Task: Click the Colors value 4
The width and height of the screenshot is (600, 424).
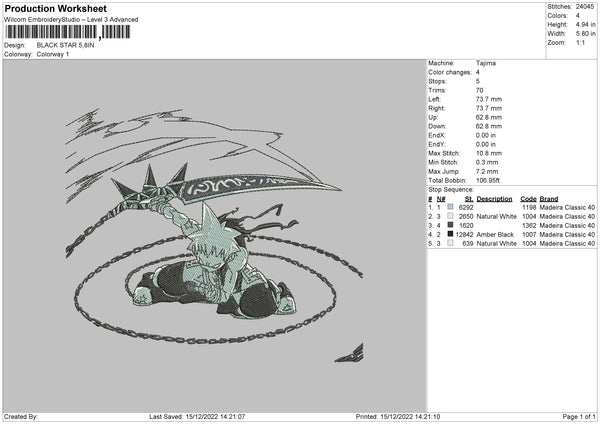Action: coord(577,16)
